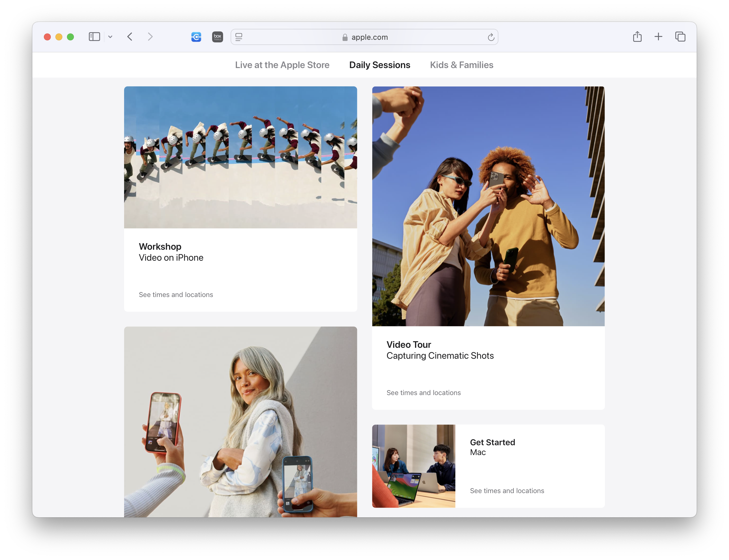See times and locations for Video Tour
Image resolution: width=729 pixels, height=560 pixels.
coord(424,393)
